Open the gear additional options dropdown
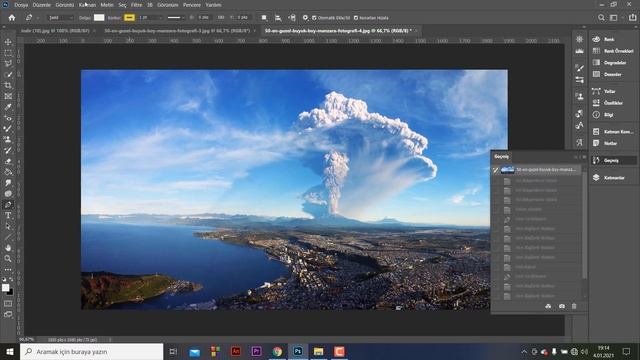Viewport: 640px width, 360px height. click(305, 18)
